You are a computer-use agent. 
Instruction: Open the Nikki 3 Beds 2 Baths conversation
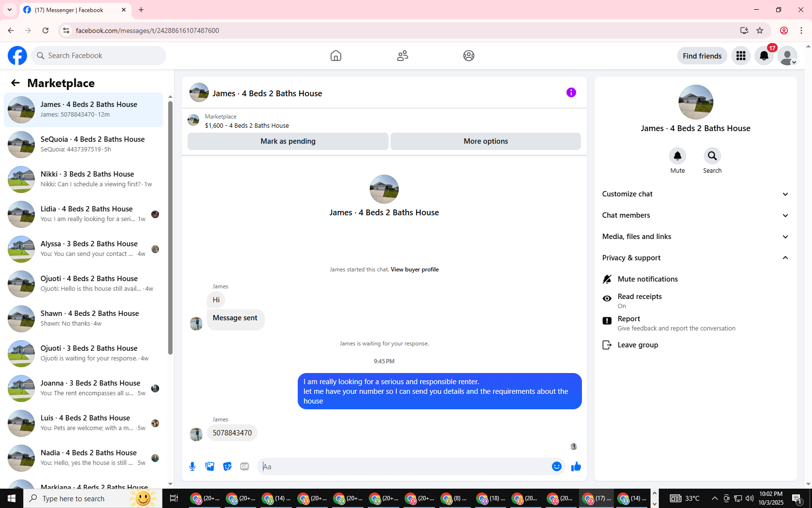[84, 179]
